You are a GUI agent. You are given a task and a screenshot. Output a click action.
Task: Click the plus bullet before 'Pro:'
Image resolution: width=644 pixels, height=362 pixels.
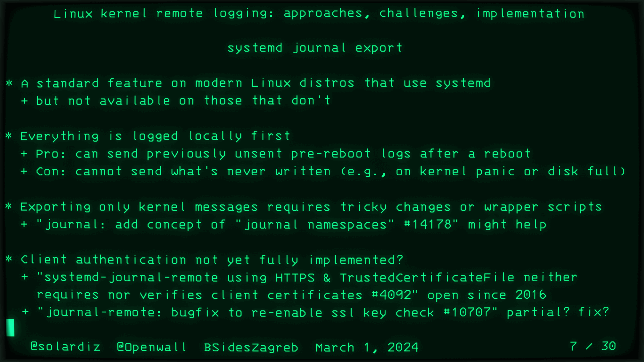24,154
